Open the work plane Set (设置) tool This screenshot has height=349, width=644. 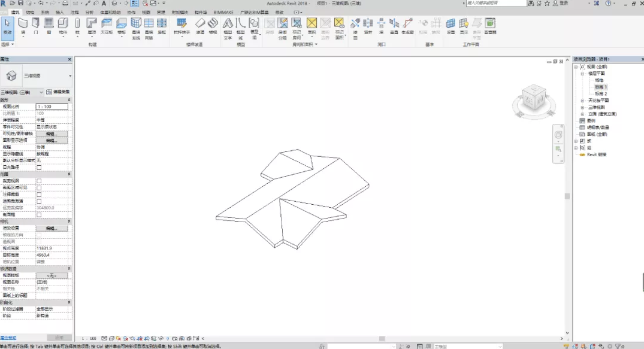451,26
